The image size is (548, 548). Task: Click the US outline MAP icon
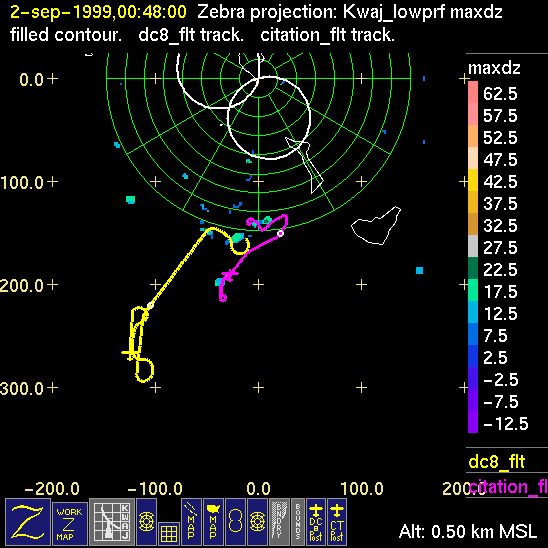213,522
